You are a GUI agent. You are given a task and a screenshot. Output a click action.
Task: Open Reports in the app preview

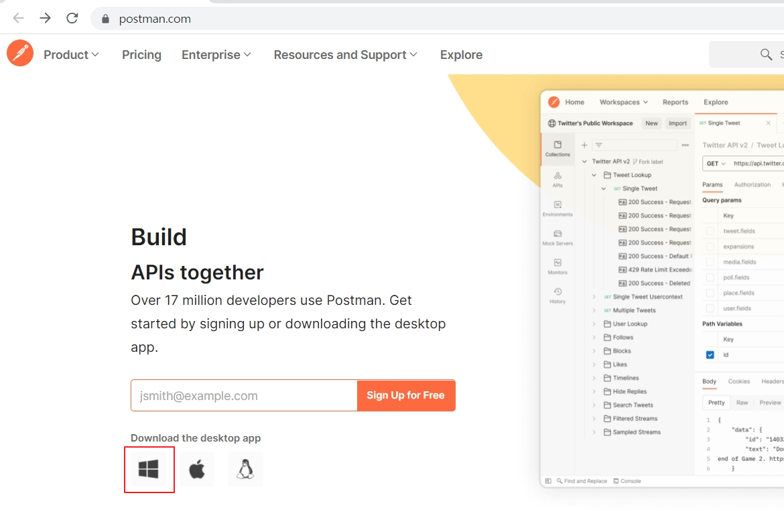click(x=675, y=102)
